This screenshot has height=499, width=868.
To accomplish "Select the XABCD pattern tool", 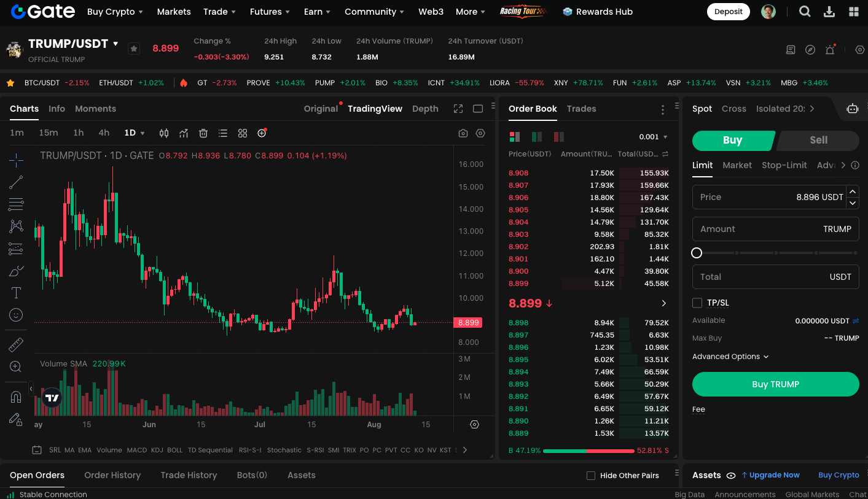I will (16, 226).
